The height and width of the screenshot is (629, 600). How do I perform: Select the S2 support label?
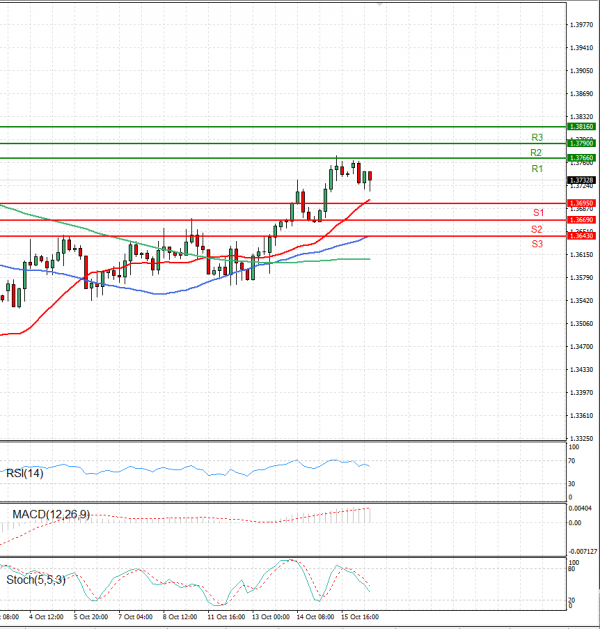pyautogui.click(x=537, y=229)
